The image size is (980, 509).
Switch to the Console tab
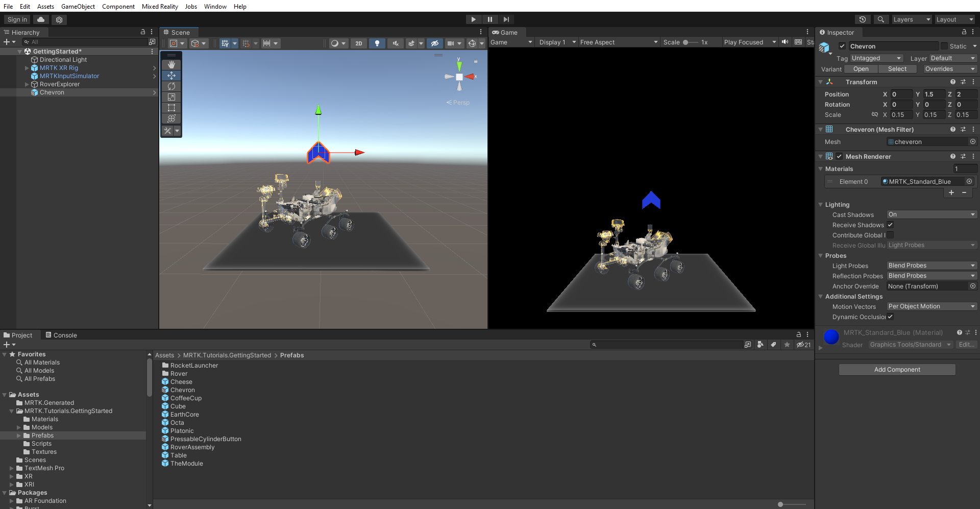click(x=61, y=335)
